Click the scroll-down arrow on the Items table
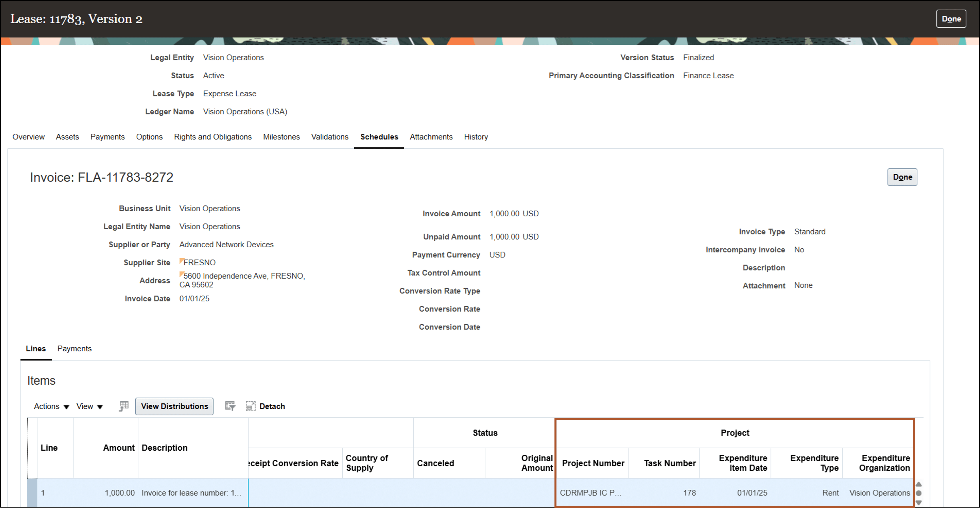 click(919, 503)
